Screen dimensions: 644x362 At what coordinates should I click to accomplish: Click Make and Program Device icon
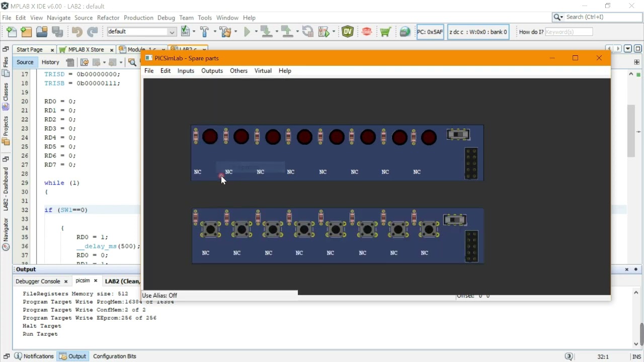pos(266,32)
